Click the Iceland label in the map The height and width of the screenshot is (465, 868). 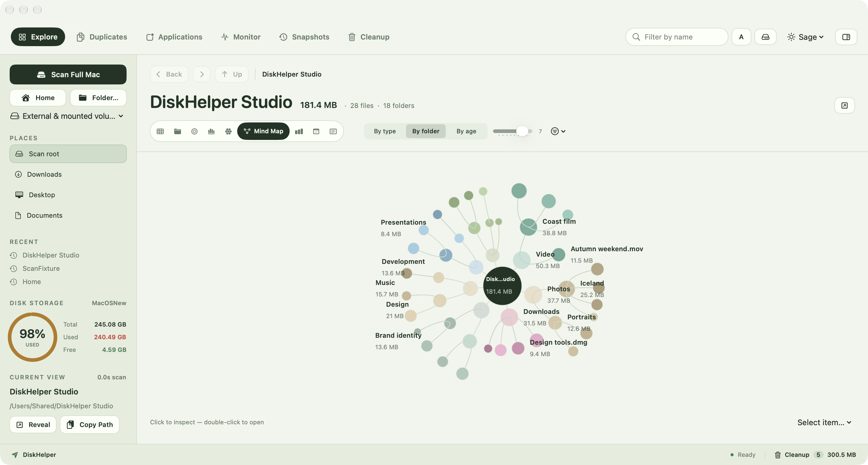[x=592, y=283]
